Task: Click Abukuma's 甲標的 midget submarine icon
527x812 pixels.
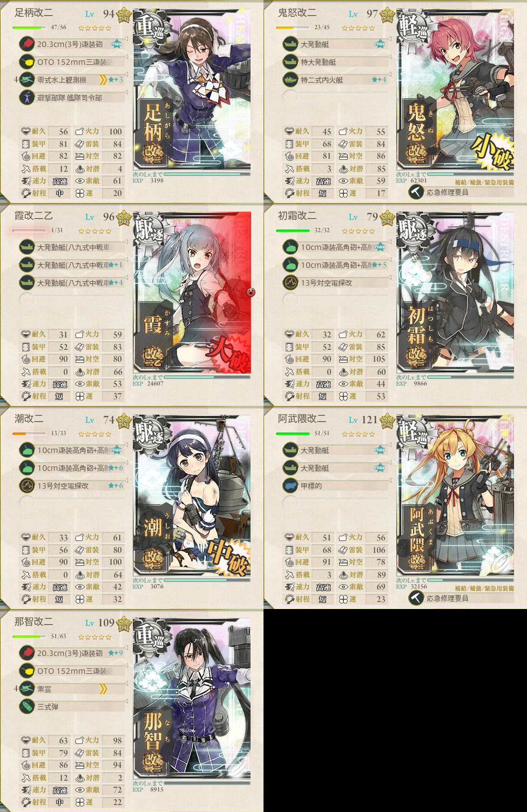Action: pyautogui.click(x=290, y=485)
